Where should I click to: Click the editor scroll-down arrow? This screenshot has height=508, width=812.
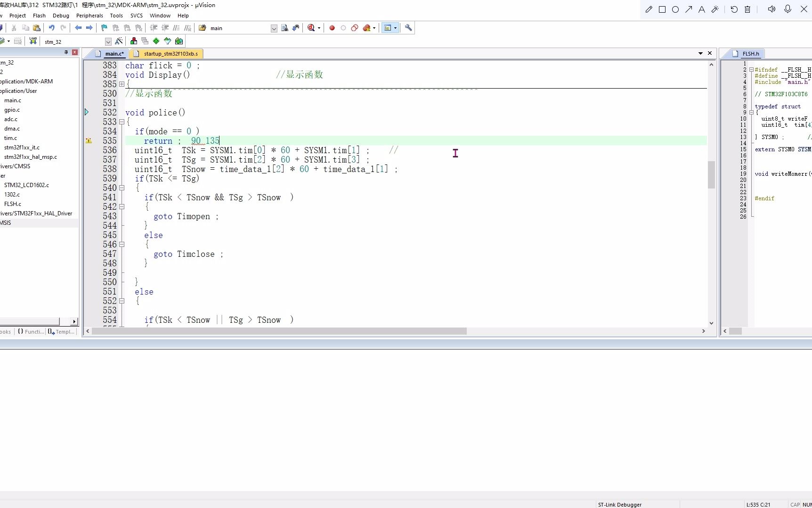coord(711,323)
